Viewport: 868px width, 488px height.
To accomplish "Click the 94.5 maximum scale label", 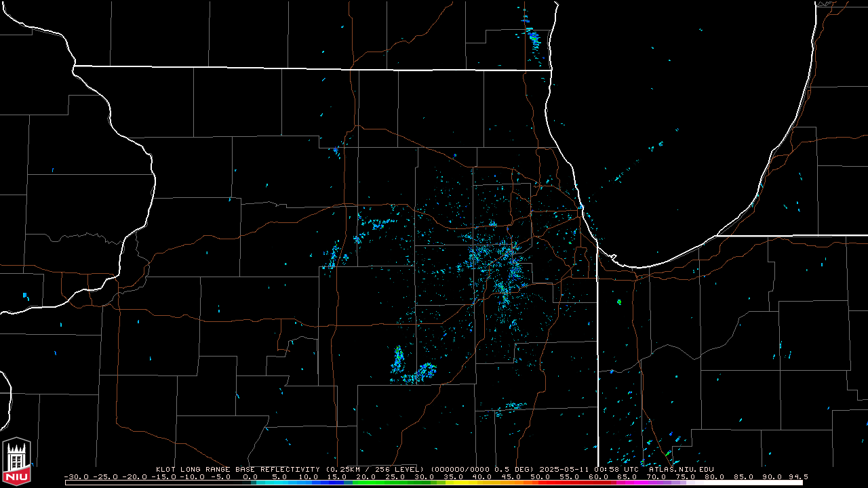I will pos(798,477).
